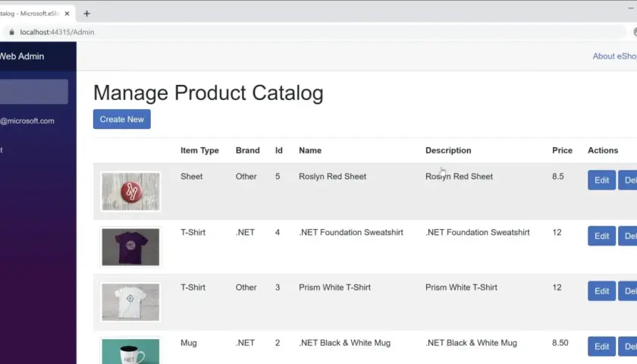Edit the .NET Black & White Mug
The height and width of the screenshot is (364, 637).
click(601, 347)
